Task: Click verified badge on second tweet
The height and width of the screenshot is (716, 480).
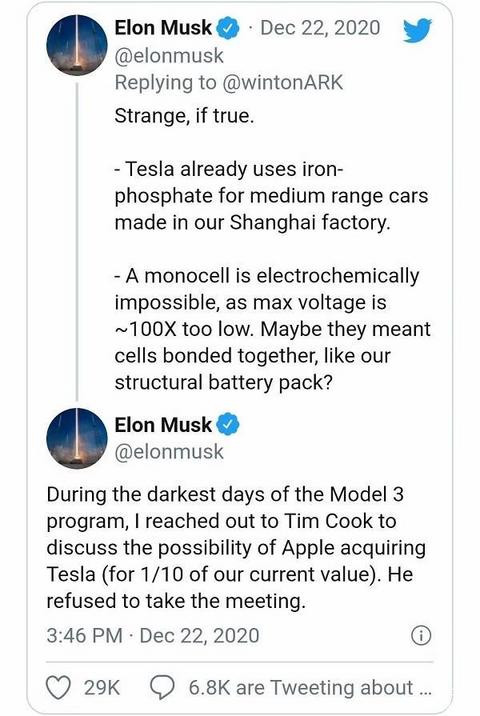Action: click(x=227, y=425)
